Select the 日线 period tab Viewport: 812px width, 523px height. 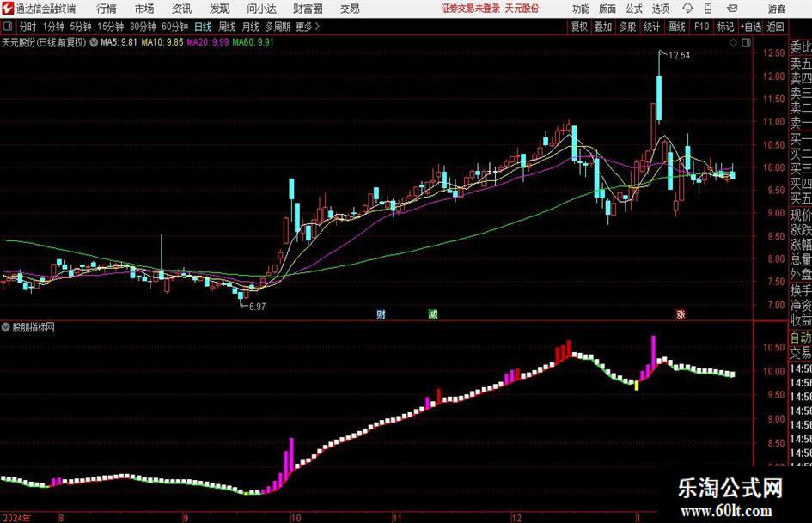pyautogui.click(x=203, y=27)
